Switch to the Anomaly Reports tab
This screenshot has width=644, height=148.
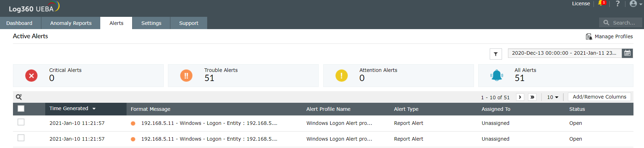pos(71,23)
